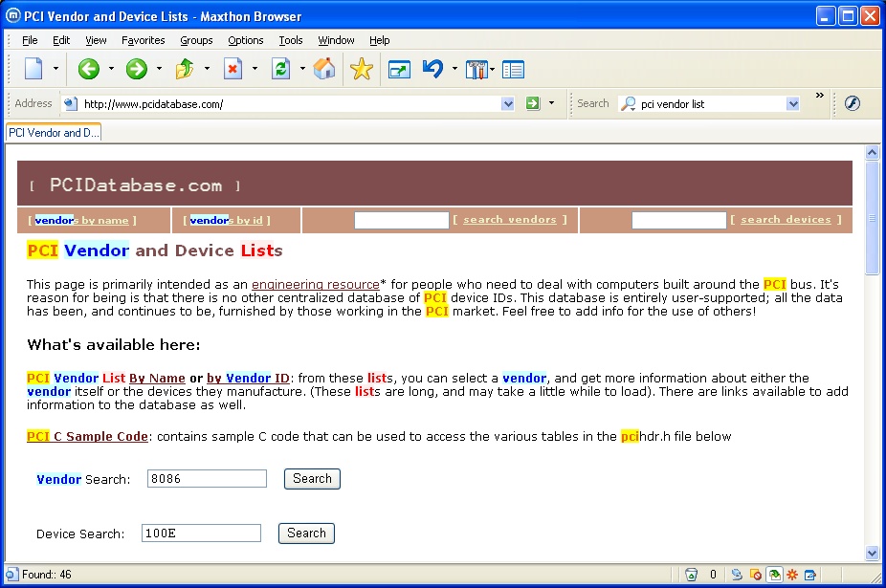The height and width of the screenshot is (588, 886).
Task: Open the Window menu
Action: tap(336, 40)
